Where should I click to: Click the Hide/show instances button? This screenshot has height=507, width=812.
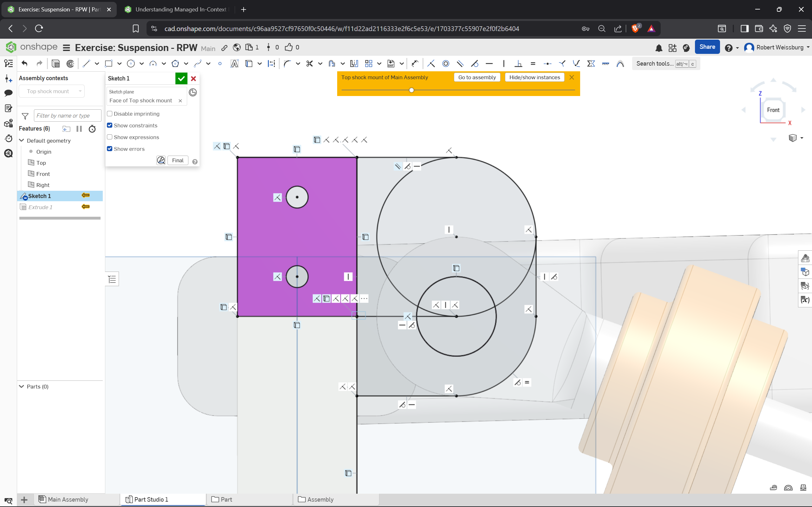pos(534,77)
